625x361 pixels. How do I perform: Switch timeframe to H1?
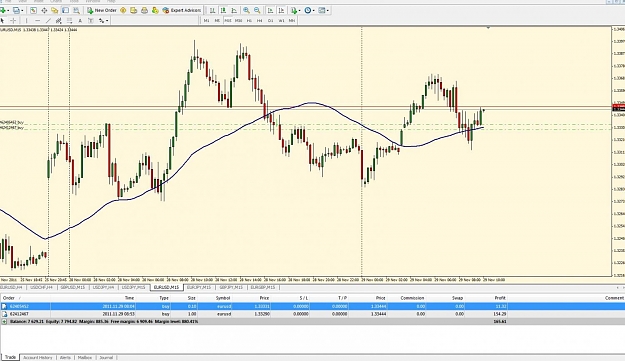249,20
